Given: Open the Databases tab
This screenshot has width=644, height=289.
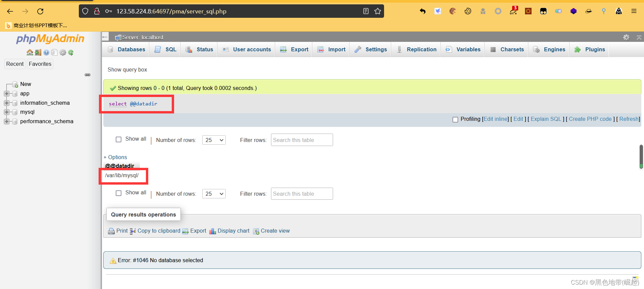Looking at the screenshot, I should coord(126,49).
